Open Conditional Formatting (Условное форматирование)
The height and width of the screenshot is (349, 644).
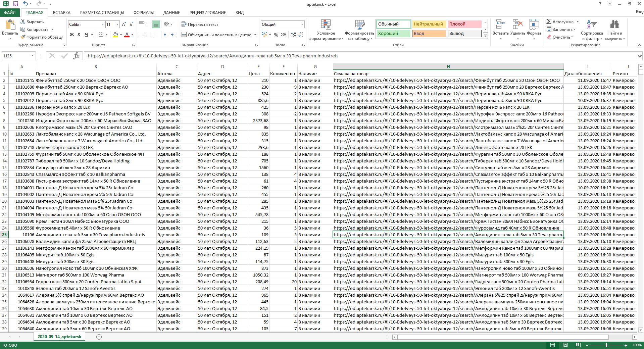point(326,30)
